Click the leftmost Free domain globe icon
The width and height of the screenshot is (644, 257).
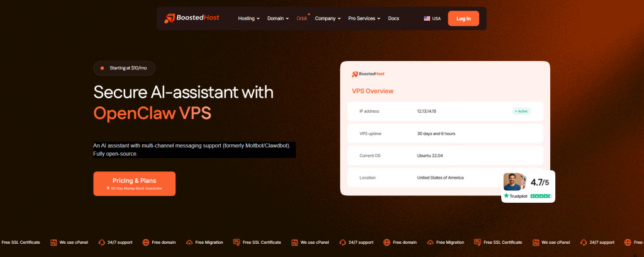coord(146,242)
